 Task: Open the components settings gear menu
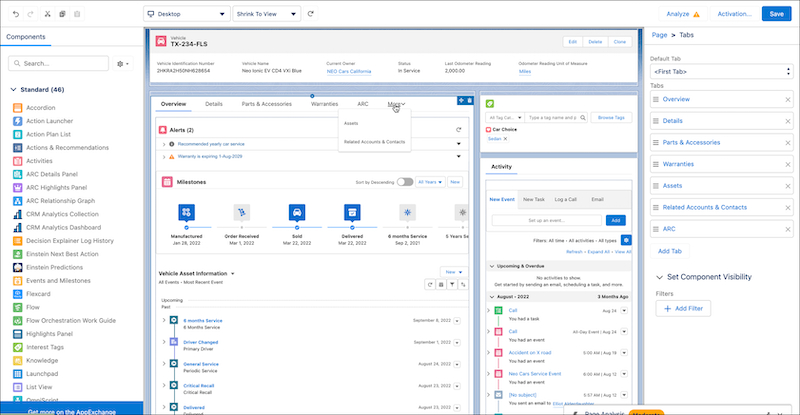pyautogui.click(x=122, y=64)
